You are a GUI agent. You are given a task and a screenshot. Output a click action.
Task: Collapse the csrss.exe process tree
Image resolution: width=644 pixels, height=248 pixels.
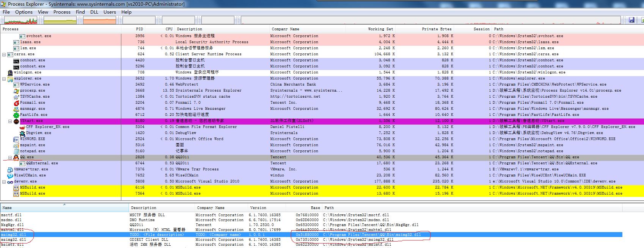click(x=4, y=55)
